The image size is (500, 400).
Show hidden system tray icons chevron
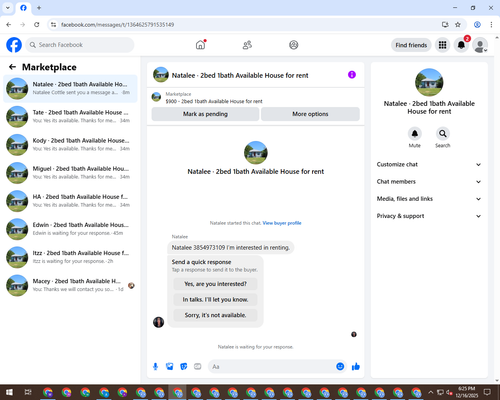point(430,392)
